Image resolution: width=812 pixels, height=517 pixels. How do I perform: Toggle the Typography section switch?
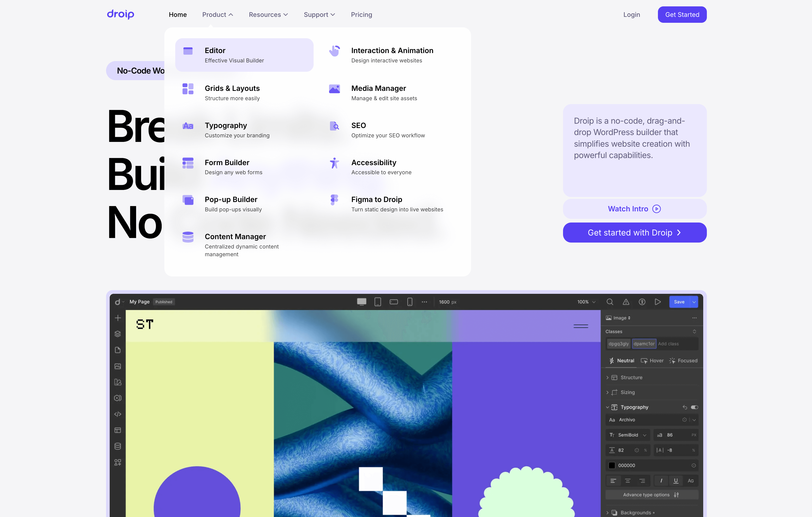pyautogui.click(x=694, y=407)
